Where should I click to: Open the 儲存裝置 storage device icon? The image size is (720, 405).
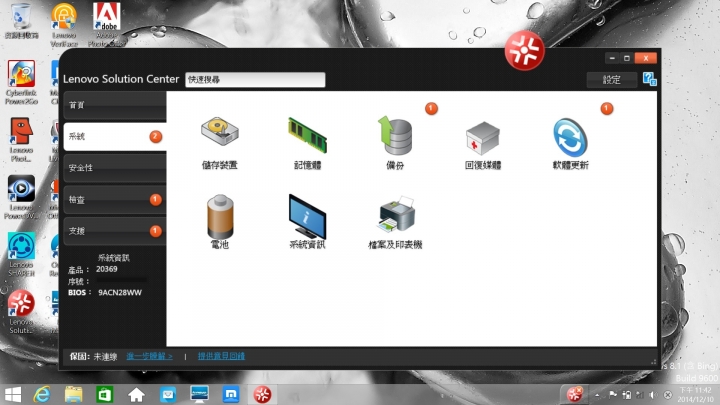tap(220, 132)
